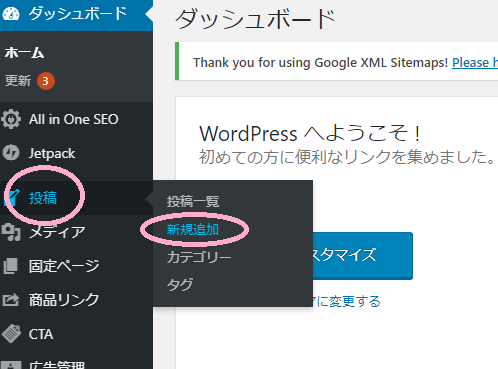Choose 投稿一覧 from the flyout submenu
Image resolution: width=498 pixels, height=369 pixels.
click(193, 201)
